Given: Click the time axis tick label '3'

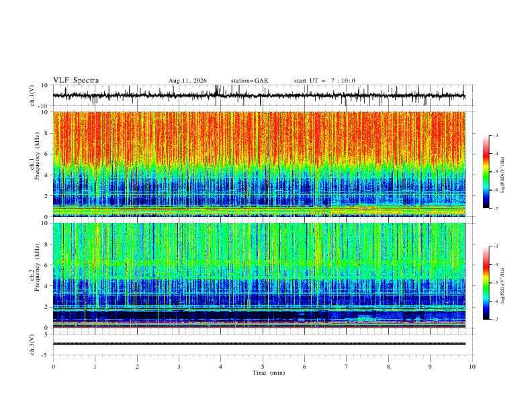Looking at the screenshot, I should 179,367.
